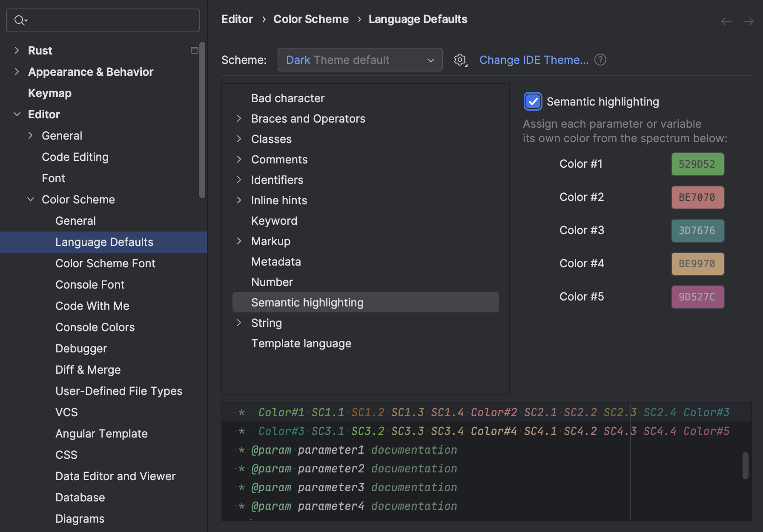Open the Scheme dropdown
The image size is (763, 532).
[x=360, y=60]
